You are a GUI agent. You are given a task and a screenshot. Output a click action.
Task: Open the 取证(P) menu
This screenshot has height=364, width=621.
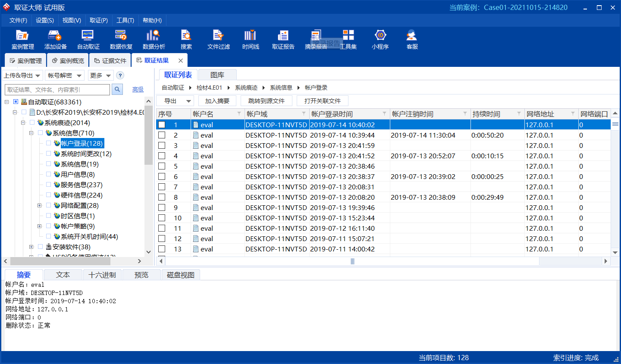[99, 20]
